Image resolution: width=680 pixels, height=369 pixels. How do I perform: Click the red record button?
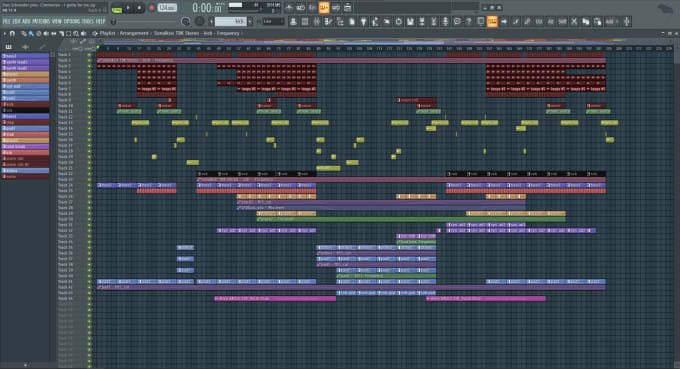coord(151,7)
